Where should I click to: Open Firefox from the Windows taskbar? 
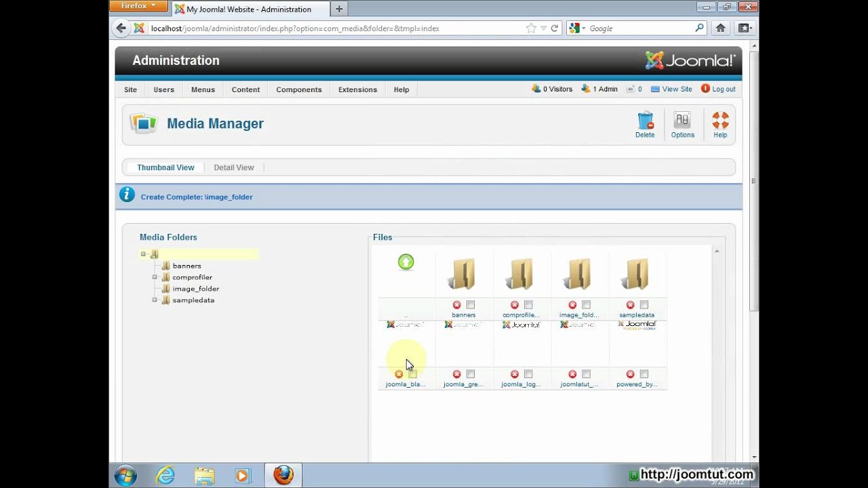tap(283, 475)
